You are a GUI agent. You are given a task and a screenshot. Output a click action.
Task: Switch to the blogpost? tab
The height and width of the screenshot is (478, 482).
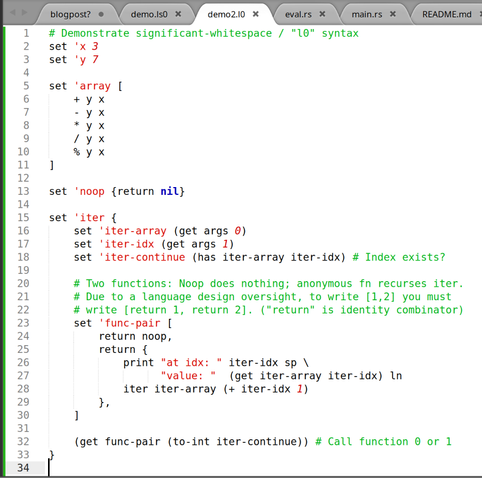[x=70, y=14]
